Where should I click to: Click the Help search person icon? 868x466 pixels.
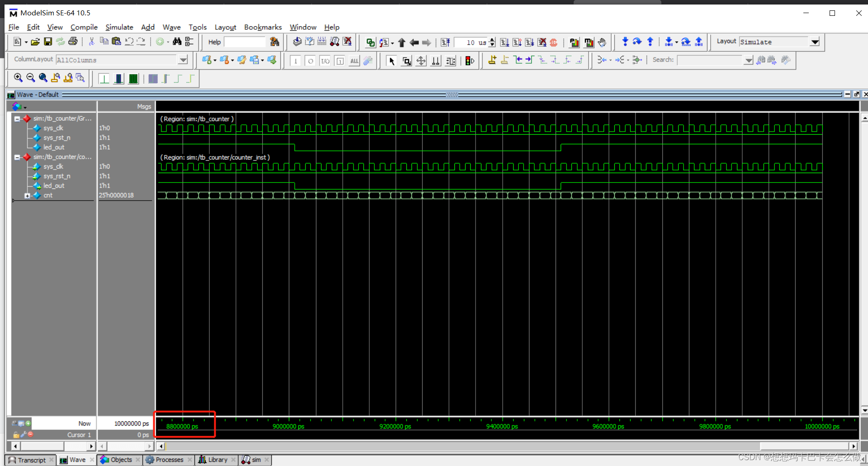click(274, 42)
